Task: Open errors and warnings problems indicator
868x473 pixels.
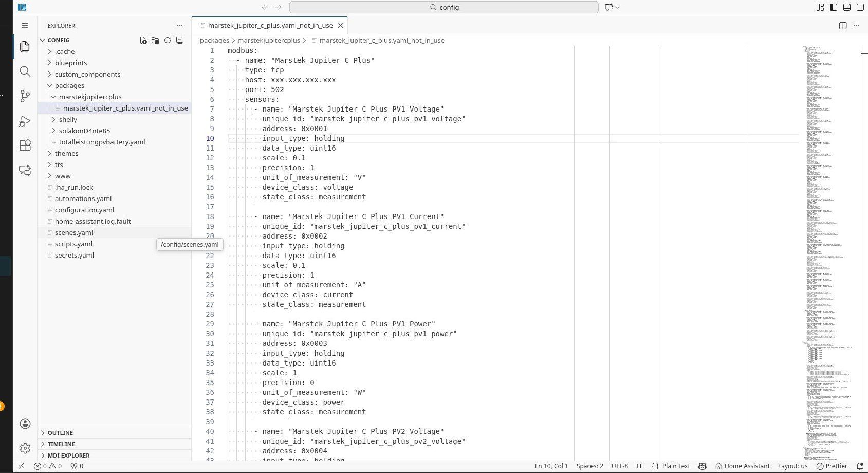Action: coord(48,466)
